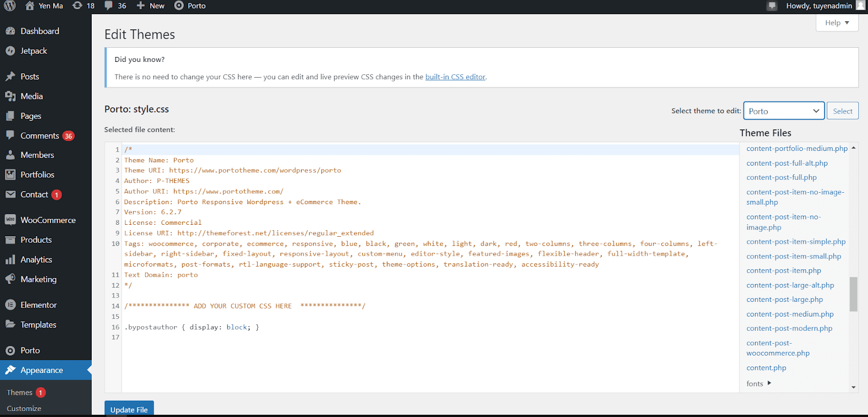Open content-portfolio-medium.php file
Viewport: 868px width, 417px height.
[797, 148]
